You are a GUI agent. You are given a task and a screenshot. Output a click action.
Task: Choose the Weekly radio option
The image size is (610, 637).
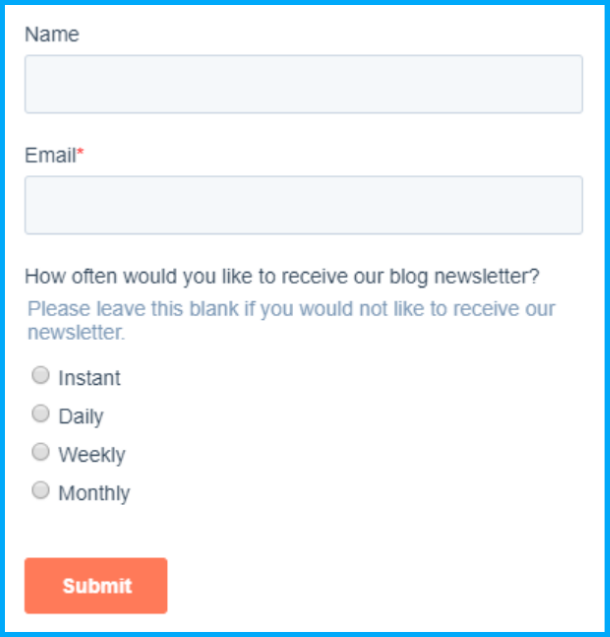(40, 452)
